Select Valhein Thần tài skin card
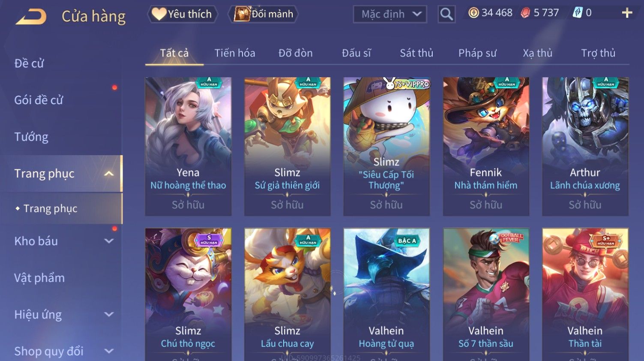644x361 pixels. point(585,295)
